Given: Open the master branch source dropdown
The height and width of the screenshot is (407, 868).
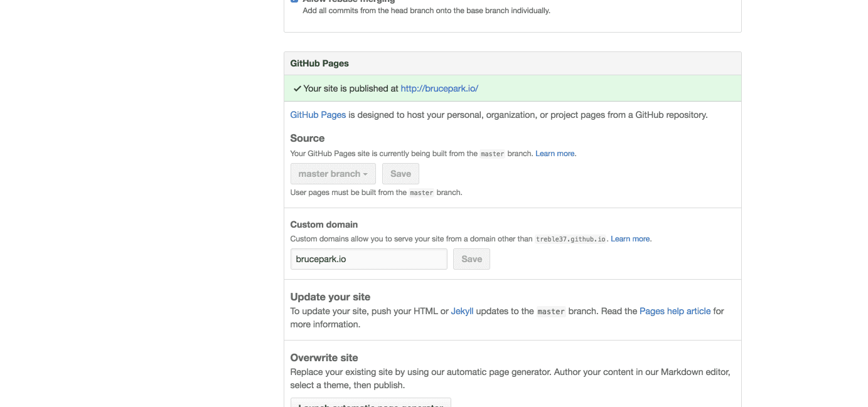Looking at the screenshot, I should 333,174.
